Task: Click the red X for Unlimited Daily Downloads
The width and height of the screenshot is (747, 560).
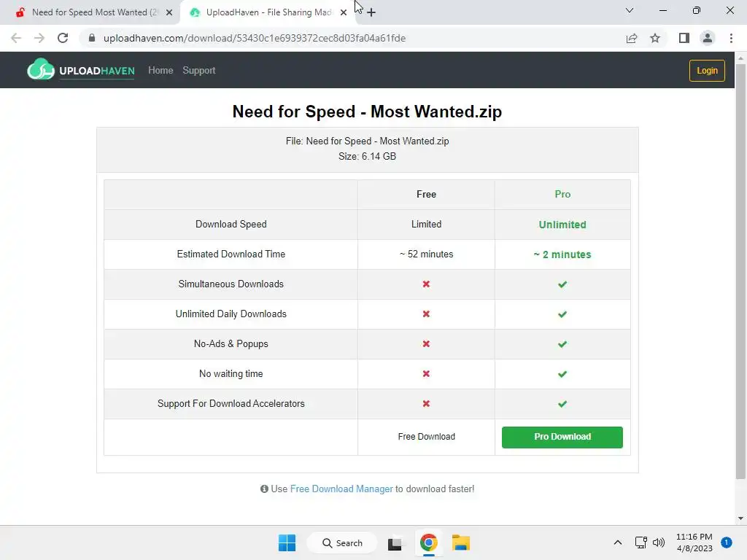Action: pos(426,314)
